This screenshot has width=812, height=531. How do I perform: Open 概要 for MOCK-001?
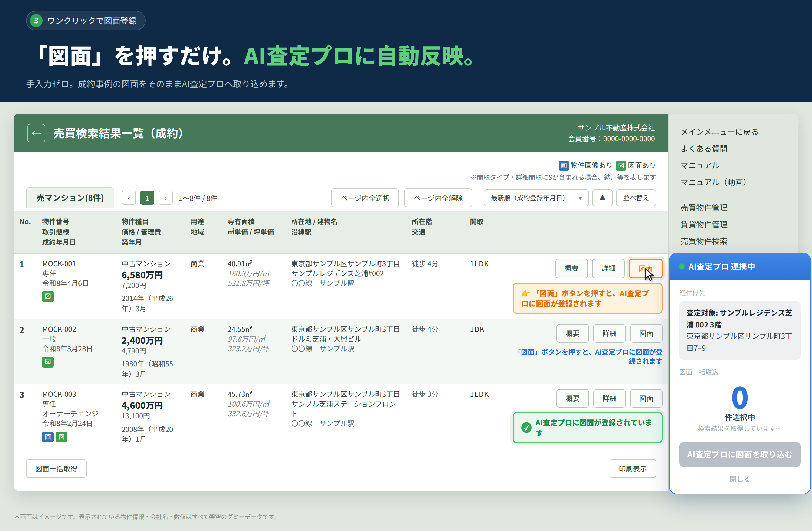[571, 268]
